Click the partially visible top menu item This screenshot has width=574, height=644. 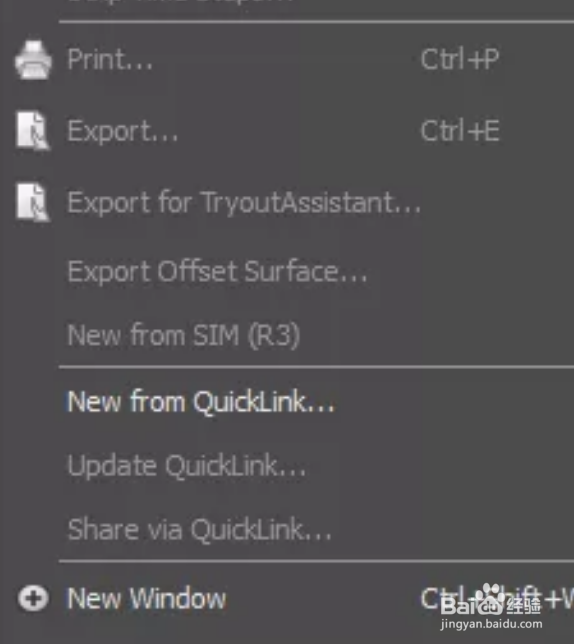[181, 2]
